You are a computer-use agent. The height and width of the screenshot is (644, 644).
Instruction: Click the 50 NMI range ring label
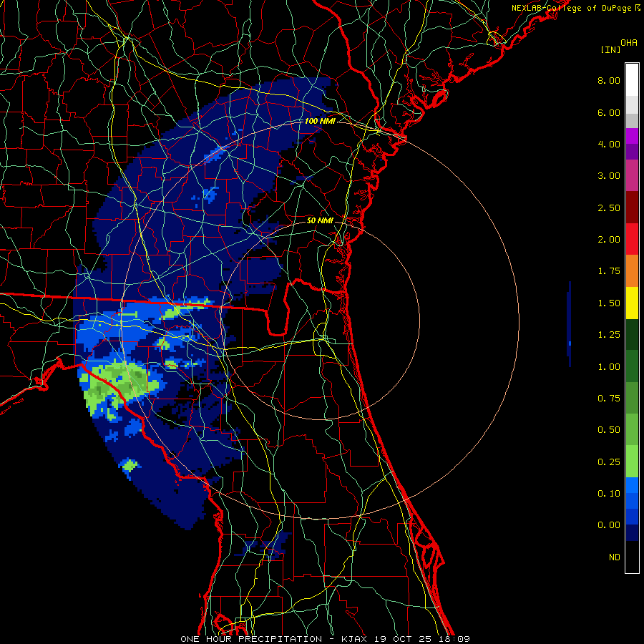pos(320,220)
